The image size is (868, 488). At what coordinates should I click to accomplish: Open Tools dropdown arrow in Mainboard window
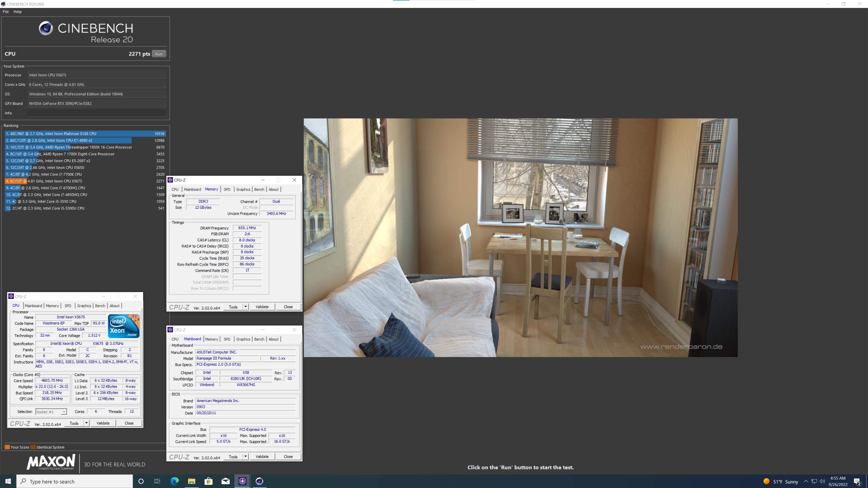pyautogui.click(x=246, y=457)
